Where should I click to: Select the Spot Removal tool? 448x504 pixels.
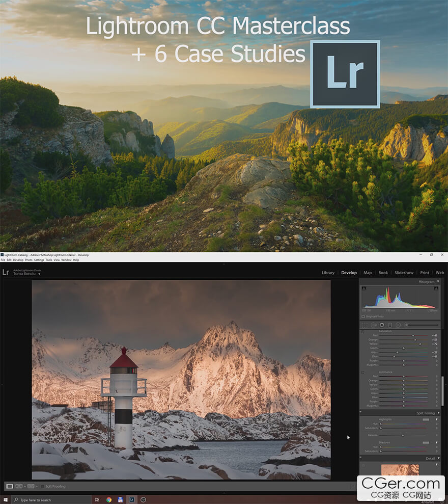373,325
